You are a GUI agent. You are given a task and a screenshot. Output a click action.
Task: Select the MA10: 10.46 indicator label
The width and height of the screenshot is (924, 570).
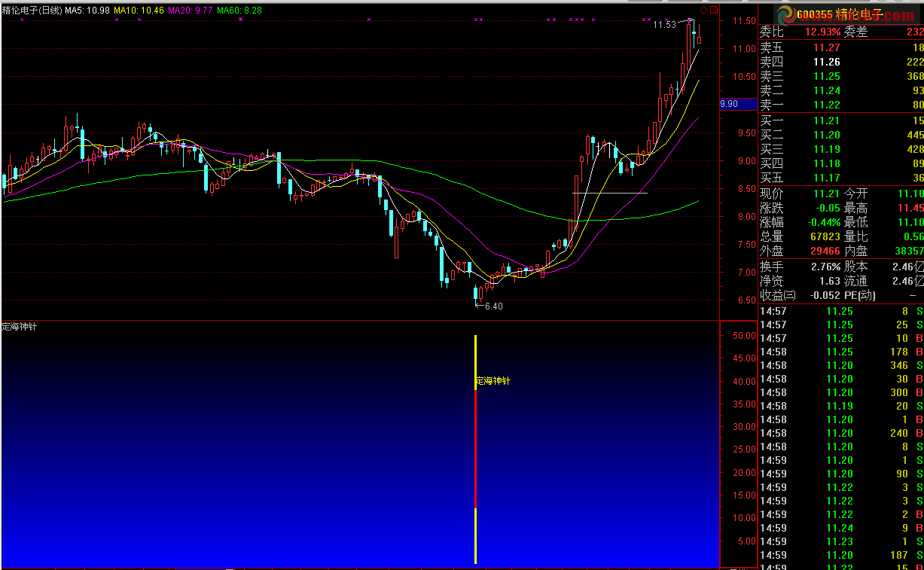pyautogui.click(x=139, y=11)
